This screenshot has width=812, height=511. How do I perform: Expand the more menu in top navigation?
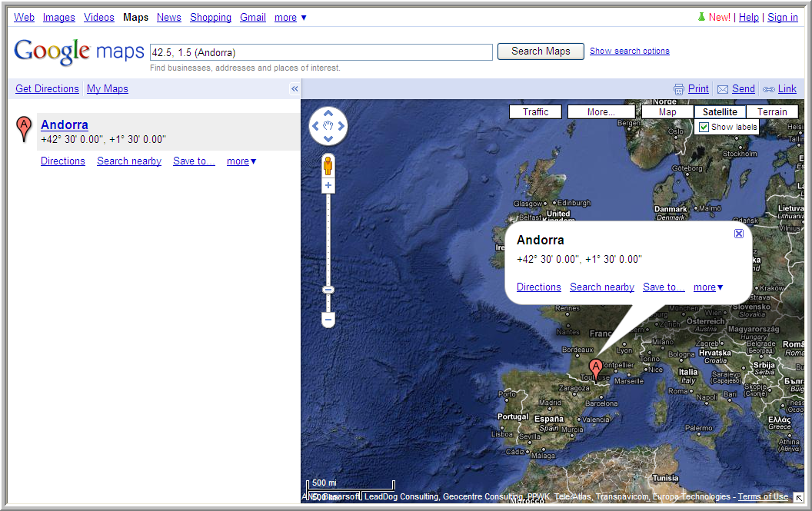click(x=290, y=18)
